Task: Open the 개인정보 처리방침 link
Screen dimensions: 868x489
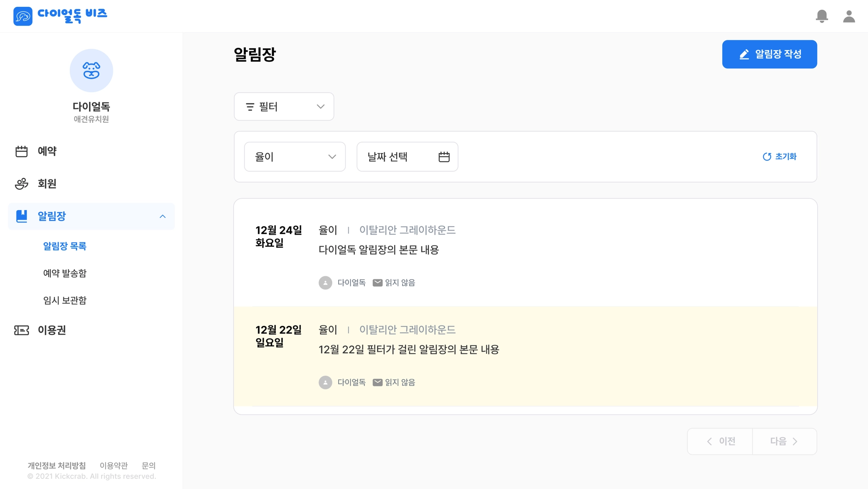Action: point(57,466)
